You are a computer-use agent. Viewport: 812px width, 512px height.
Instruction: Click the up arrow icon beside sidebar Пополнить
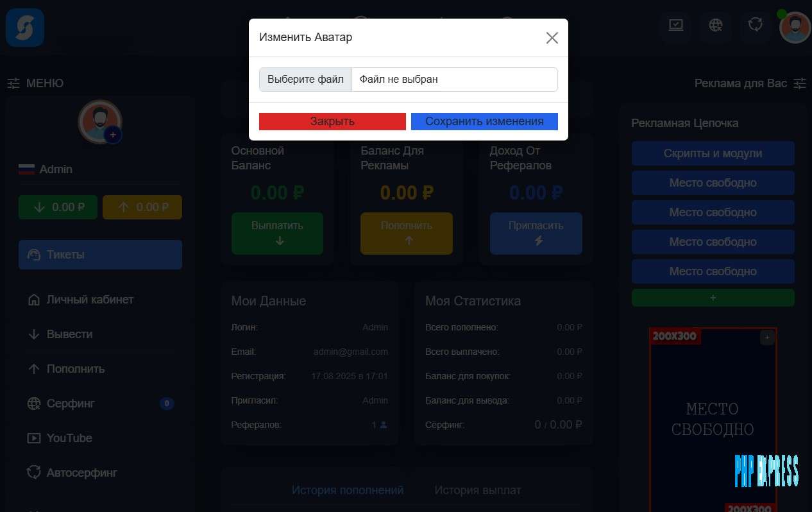pos(33,369)
